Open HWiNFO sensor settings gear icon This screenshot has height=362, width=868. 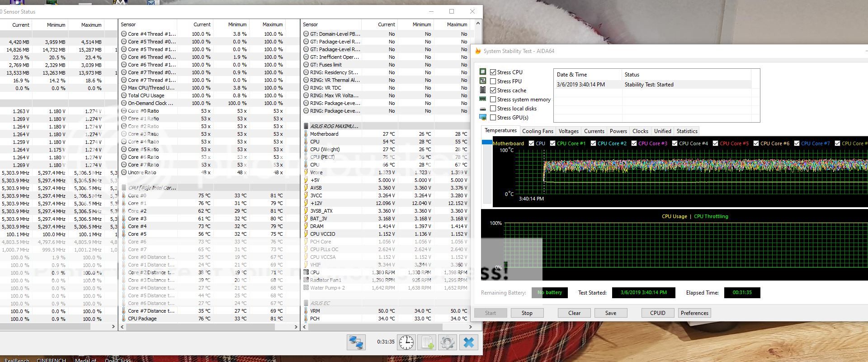(448, 342)
